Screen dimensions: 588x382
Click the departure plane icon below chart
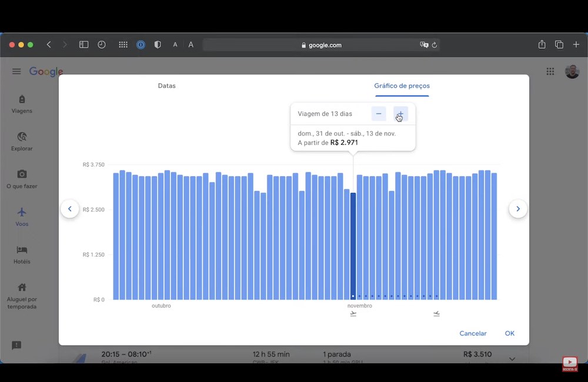[x=353, y=314]
